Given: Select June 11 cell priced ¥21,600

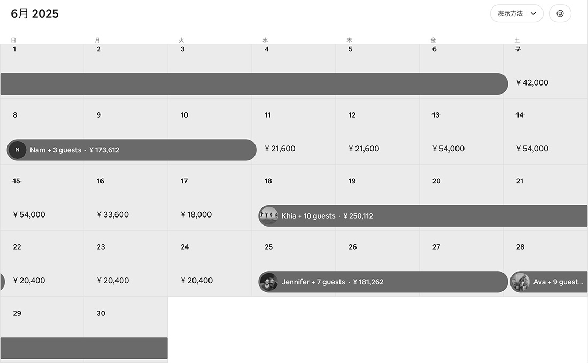Looking at the screenshot, I should [293, 131].
